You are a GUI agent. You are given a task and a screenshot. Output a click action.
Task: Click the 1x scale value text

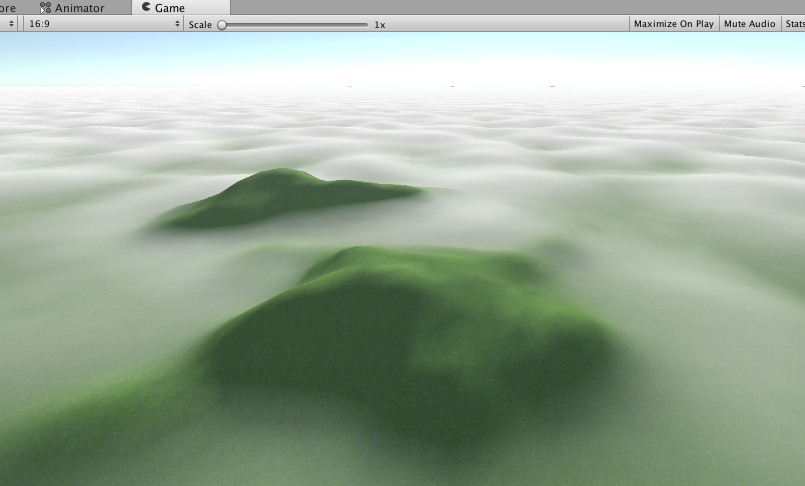tap(379, 25)
